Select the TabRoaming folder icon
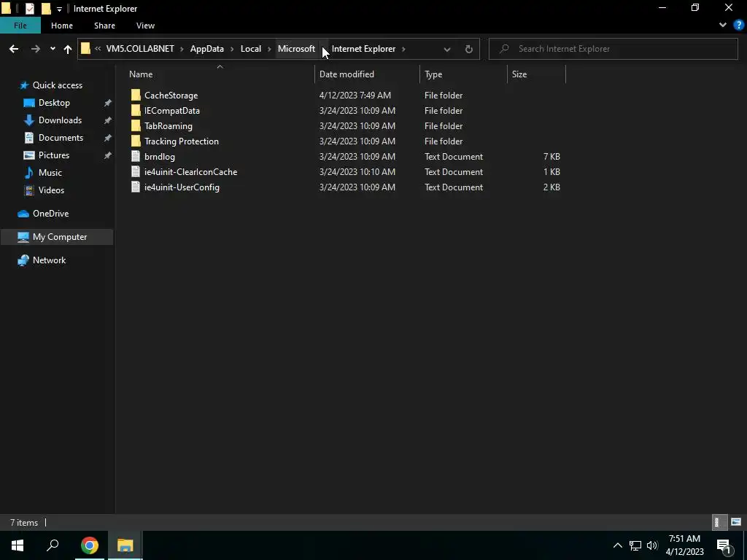Viewport: 747px width, 560px height. point(136,125)
